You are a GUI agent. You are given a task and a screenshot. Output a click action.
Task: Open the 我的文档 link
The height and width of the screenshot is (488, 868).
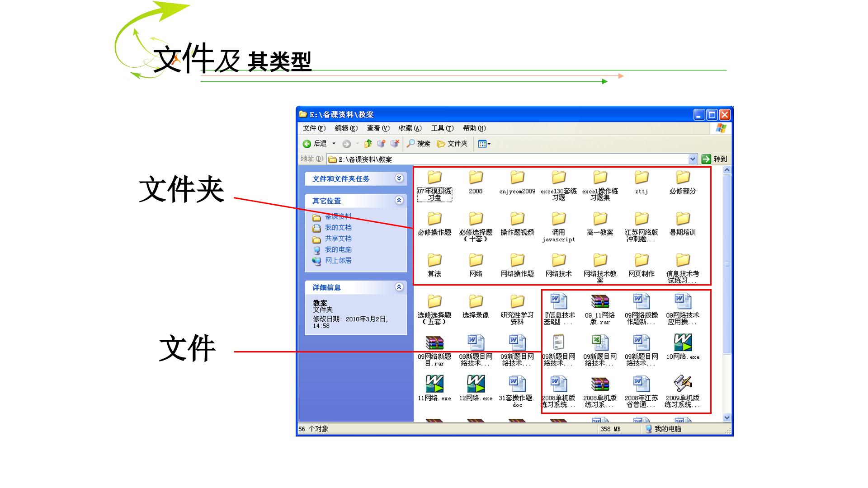pyautogui.click(x=338, y=228)
